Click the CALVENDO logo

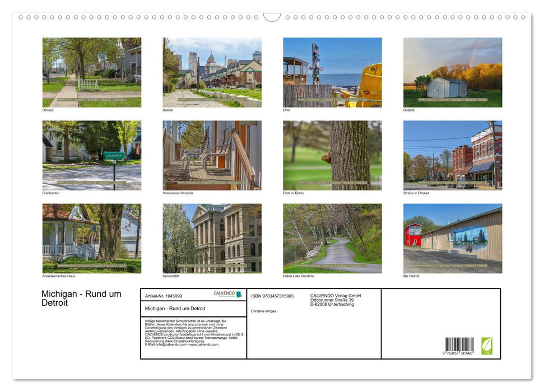(224, 293)
